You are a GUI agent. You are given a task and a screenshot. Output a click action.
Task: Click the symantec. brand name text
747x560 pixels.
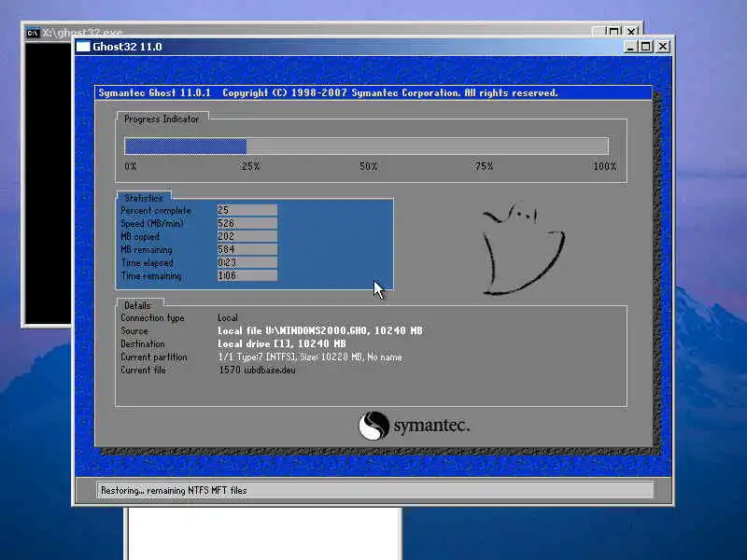click(431, 426)
